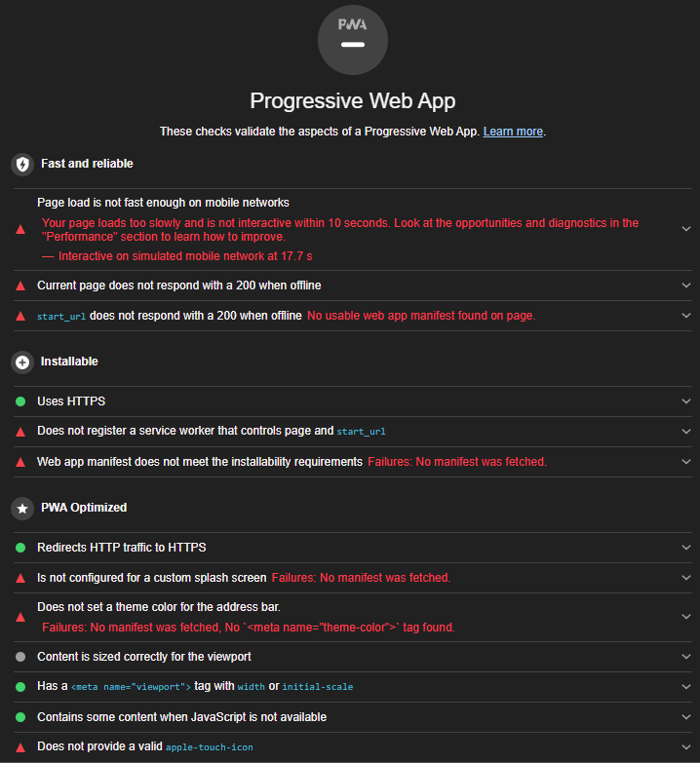Expand offline 200 response audit chevron
This screenshot has width=700, height=763.
(x=686, y=286)
